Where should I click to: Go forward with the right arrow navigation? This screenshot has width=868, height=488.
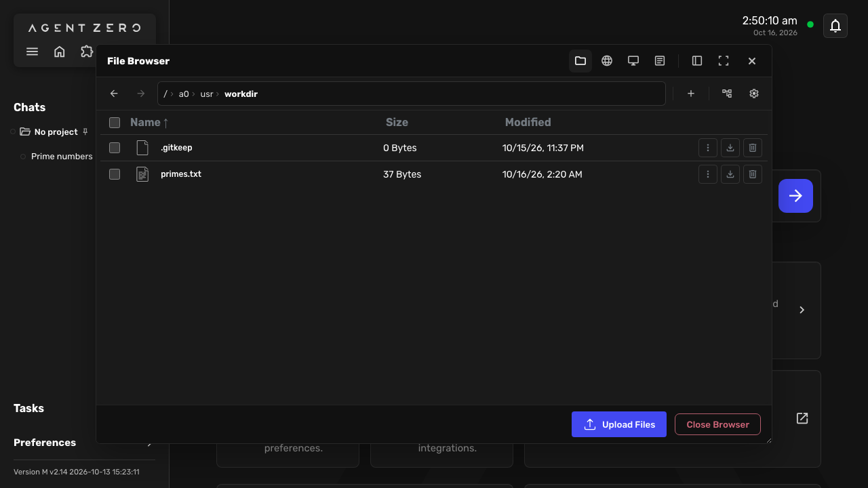(x=141, y=94)
